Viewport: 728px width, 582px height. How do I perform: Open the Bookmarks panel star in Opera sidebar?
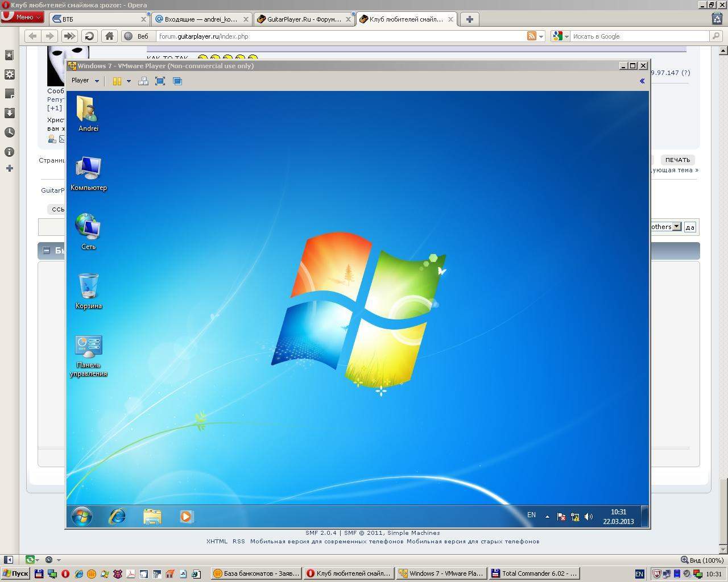9,55
